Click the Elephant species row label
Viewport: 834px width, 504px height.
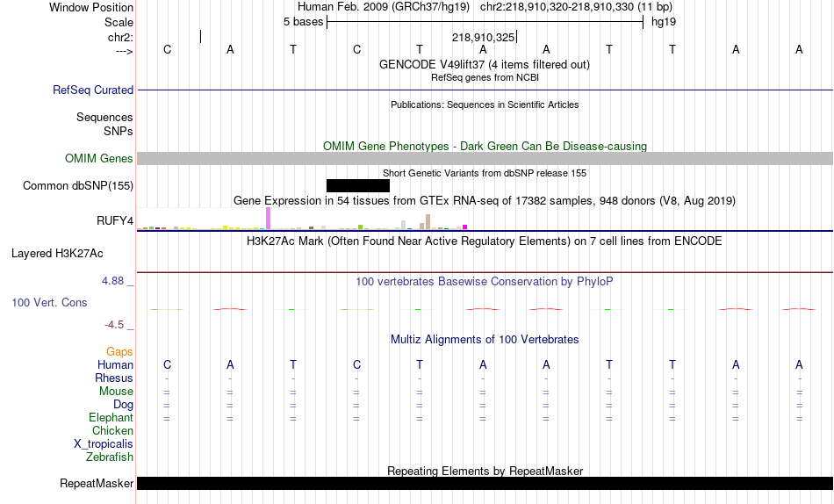click(x=111, y=417)
